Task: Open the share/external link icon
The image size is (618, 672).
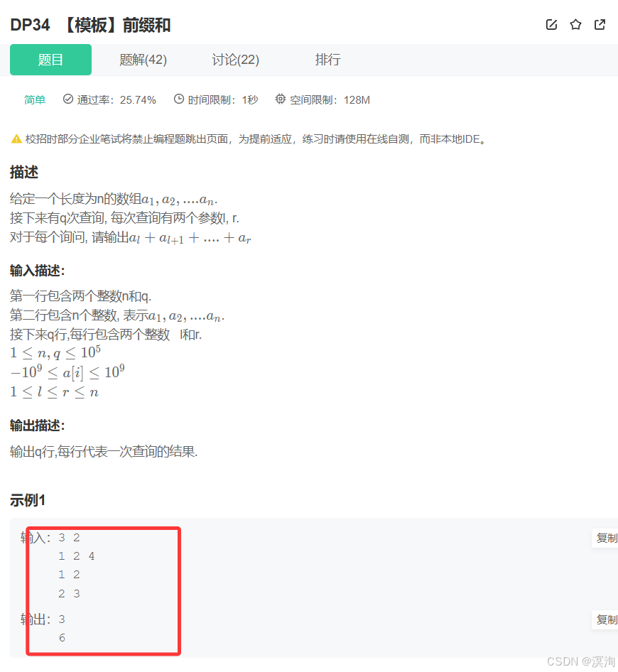Action: [x=600, y=24]
